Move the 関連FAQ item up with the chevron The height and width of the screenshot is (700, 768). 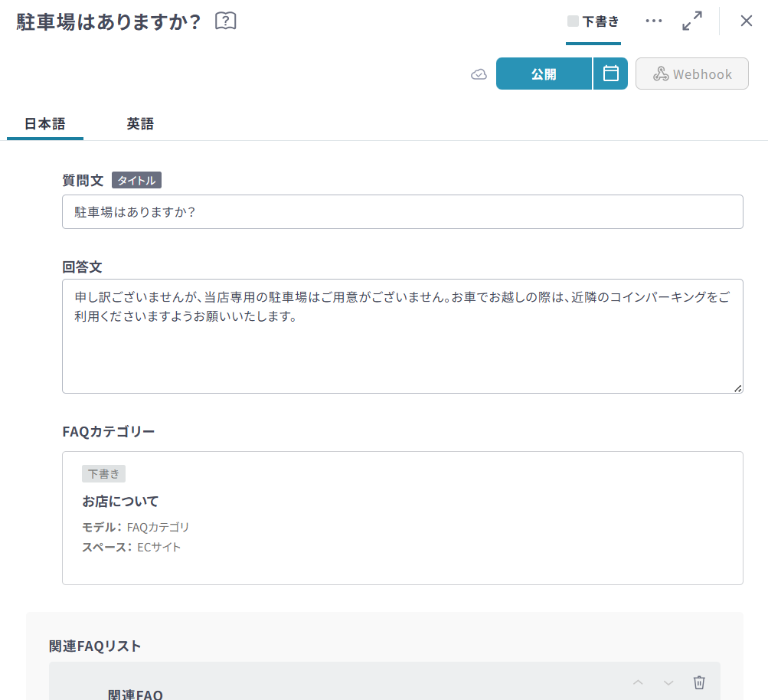(x=638, y=682)
